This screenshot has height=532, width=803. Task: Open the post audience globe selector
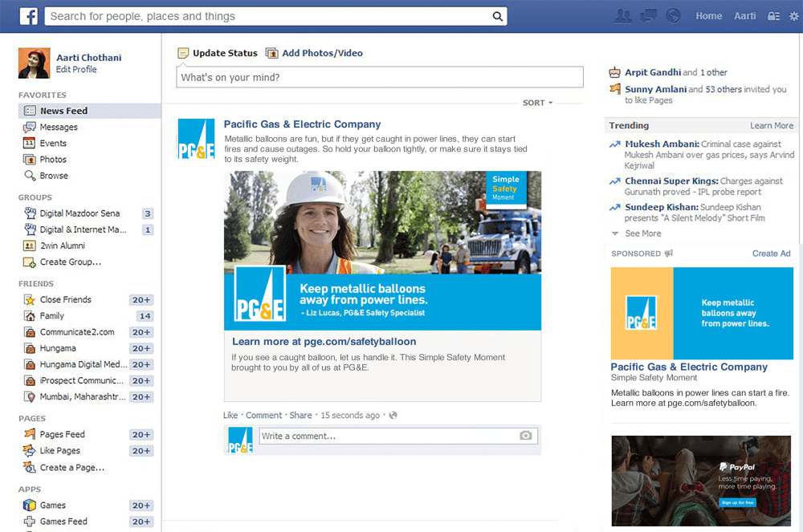click(x=392, y=415)
